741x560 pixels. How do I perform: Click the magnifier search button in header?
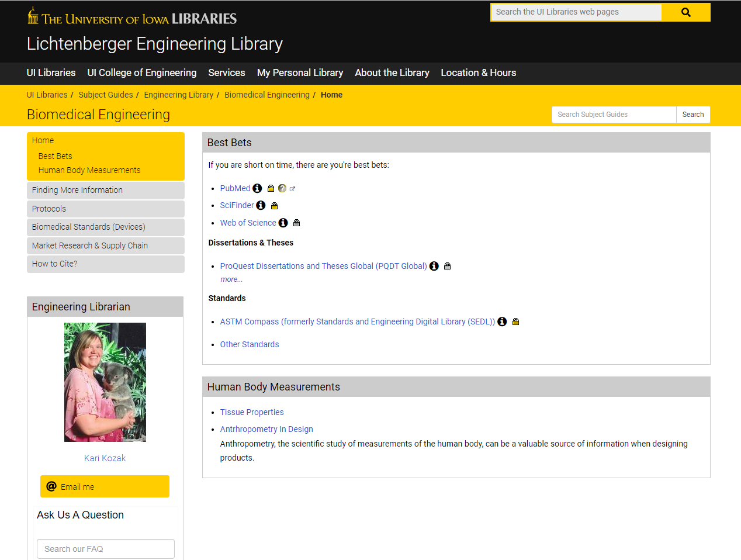click(x=686, y=12)
